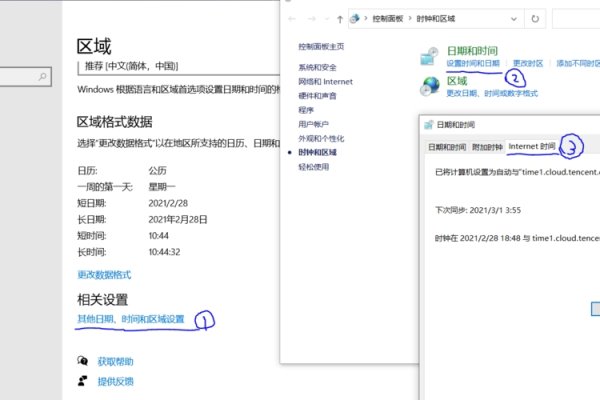Click the 日期和时间 dialog title icon
Viewport: 600px width, 400px height.
click(x=429, y=124)
